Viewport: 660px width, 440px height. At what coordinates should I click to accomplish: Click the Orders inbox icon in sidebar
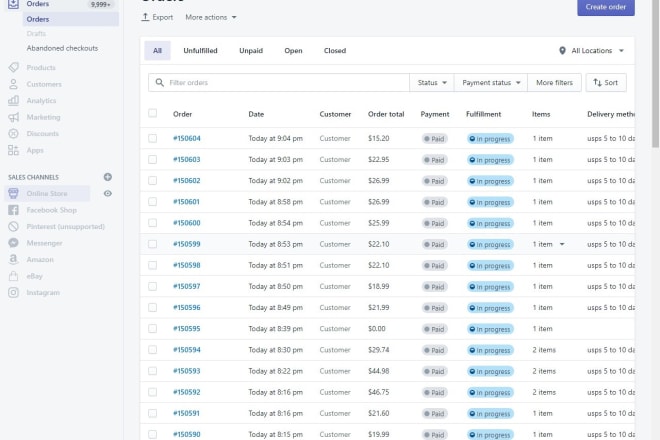13,4
